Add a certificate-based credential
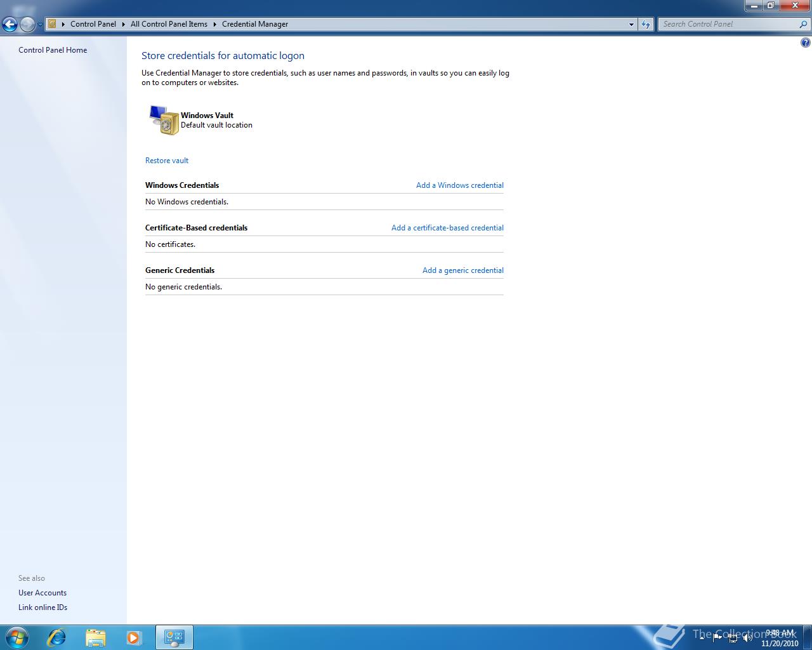 447,228
